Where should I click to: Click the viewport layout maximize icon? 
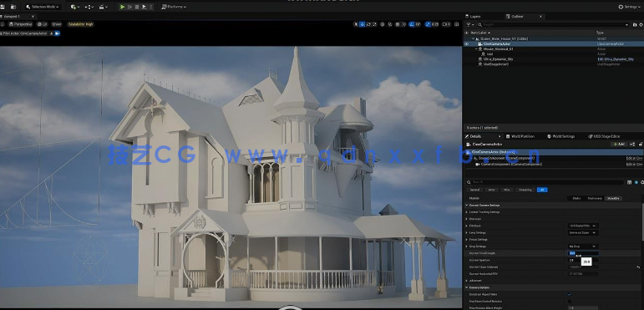tap(457, 24)
